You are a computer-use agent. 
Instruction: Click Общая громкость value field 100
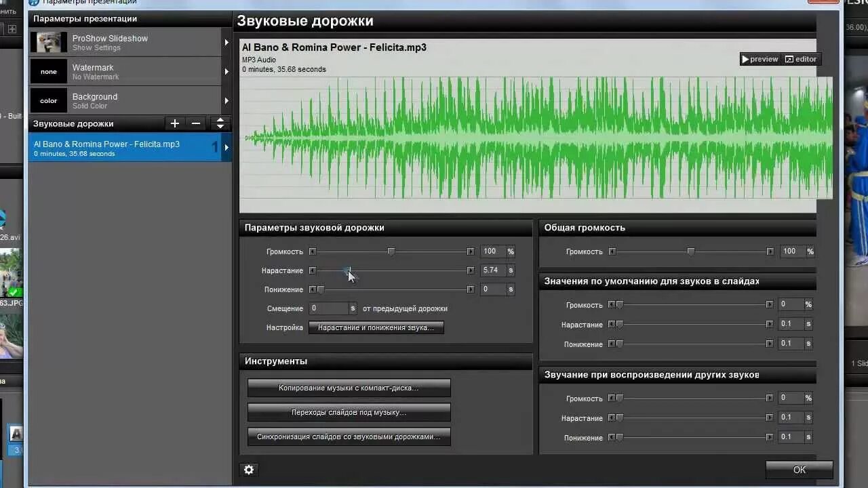792,251
